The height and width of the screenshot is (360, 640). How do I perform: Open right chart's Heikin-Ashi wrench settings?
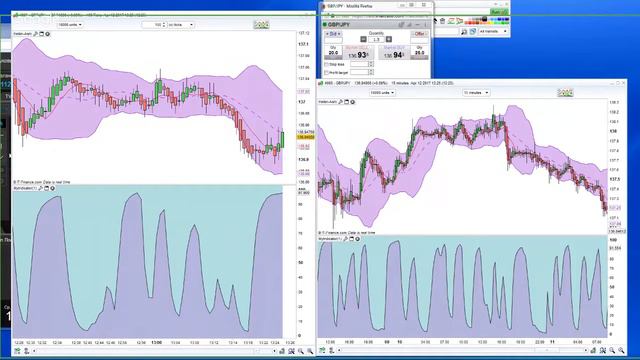point(340,102)
